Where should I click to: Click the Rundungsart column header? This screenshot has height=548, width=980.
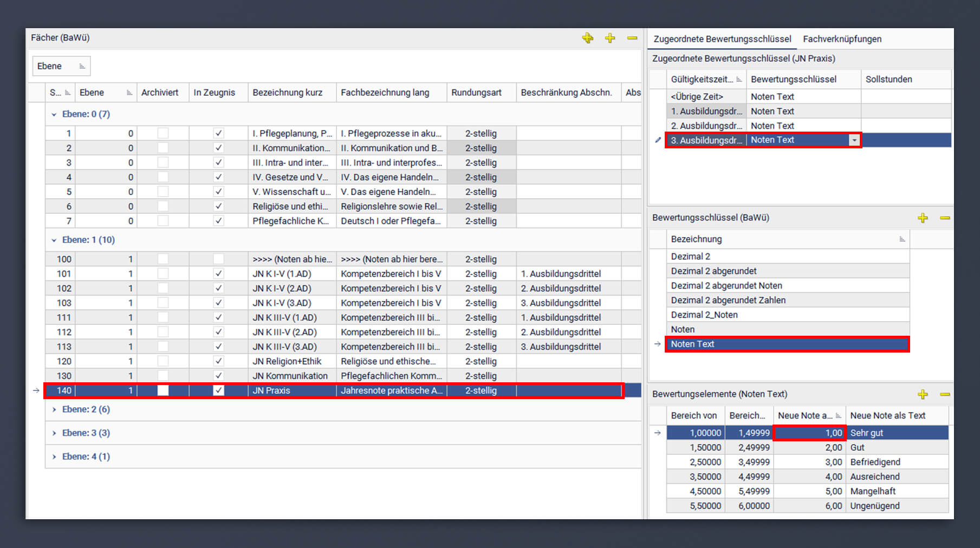click(x=481, y=93)
